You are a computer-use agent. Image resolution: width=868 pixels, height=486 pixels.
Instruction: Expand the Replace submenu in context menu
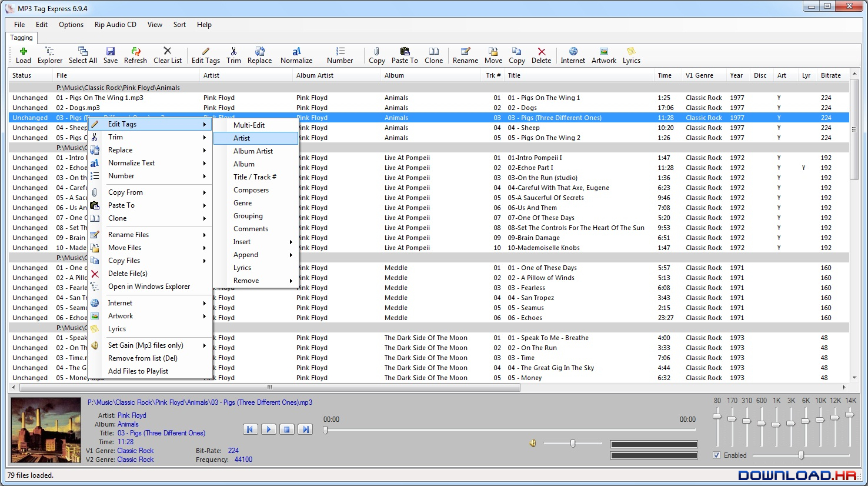pyautogui.click(x=150, y=150)
